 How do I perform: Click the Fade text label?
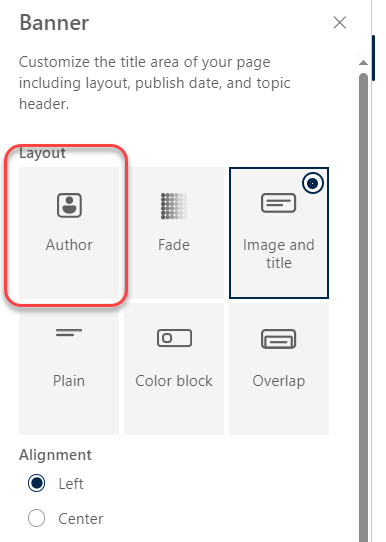174,245
